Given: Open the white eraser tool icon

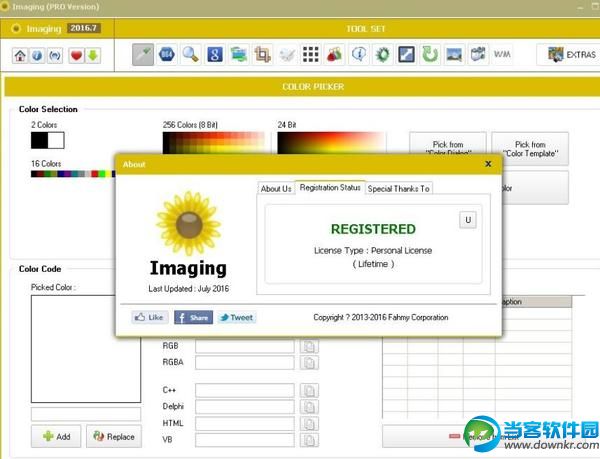Looking at the screenshot, I should (x=287, y=55).
